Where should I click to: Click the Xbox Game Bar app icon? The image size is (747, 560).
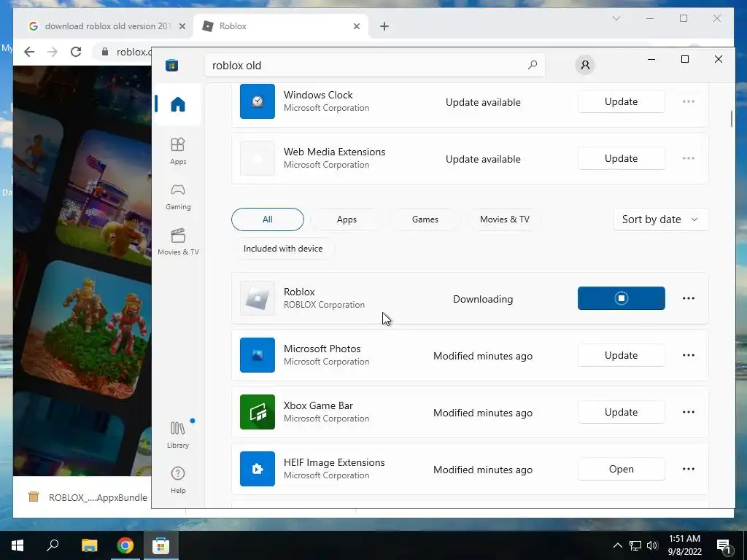coord(258,412)
